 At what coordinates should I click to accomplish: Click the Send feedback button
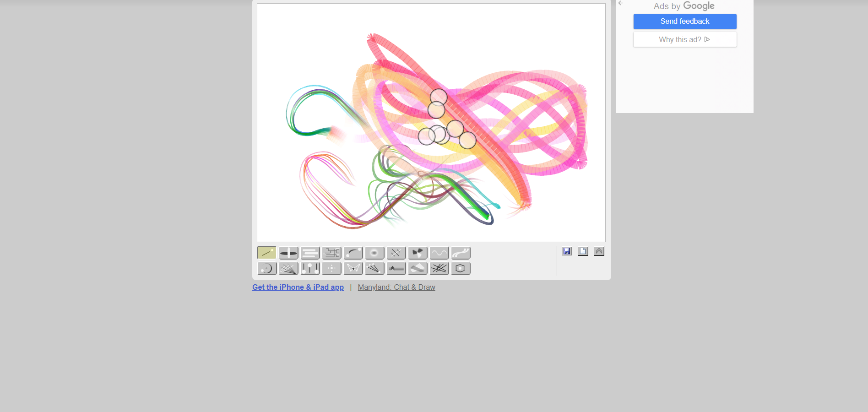click(685, 22)
